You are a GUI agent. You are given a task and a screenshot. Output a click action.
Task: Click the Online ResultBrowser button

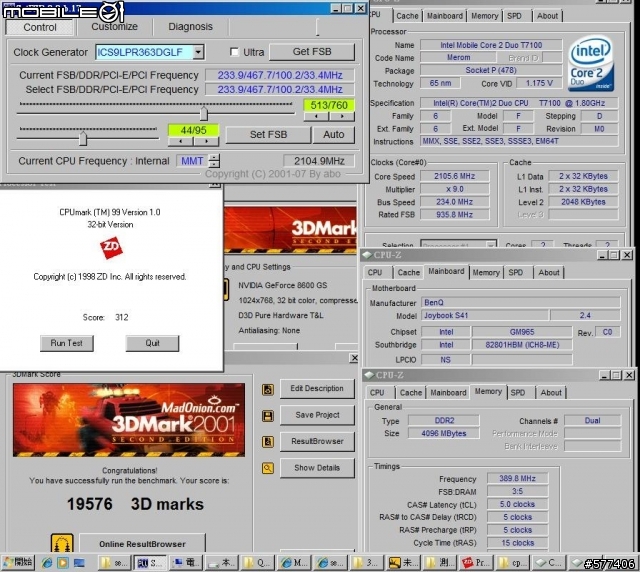point(142,543)
